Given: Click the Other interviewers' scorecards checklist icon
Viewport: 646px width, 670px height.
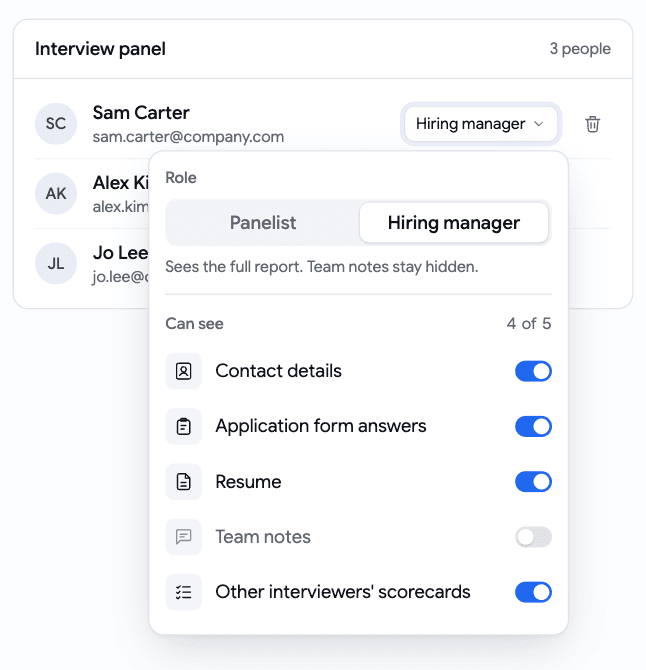Looking at the screenshot, I should pyautogui.click(x=184, y=592).
